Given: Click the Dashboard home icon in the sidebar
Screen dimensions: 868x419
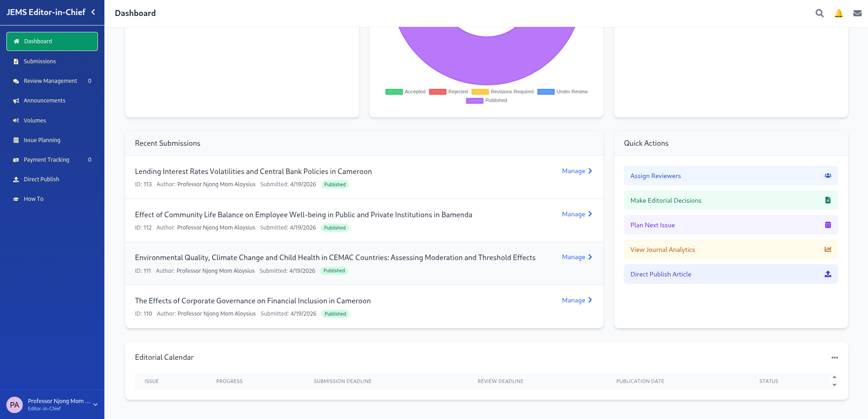Looking at the screenshot, I should point(16,41).
